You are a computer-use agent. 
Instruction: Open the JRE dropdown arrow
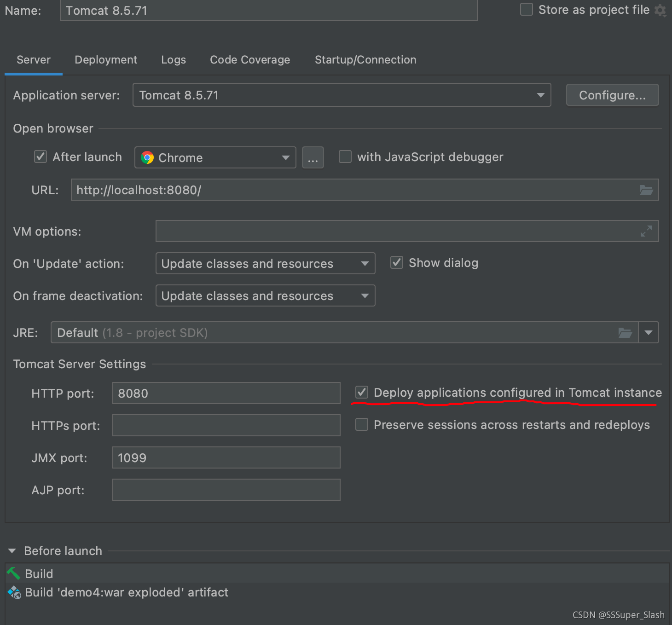(649, 332)
